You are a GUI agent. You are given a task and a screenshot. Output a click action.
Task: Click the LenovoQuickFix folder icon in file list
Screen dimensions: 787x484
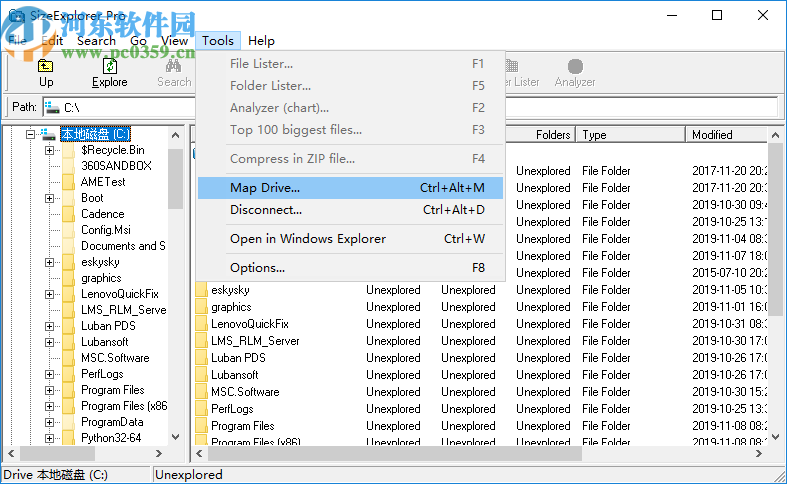[201, 324]
